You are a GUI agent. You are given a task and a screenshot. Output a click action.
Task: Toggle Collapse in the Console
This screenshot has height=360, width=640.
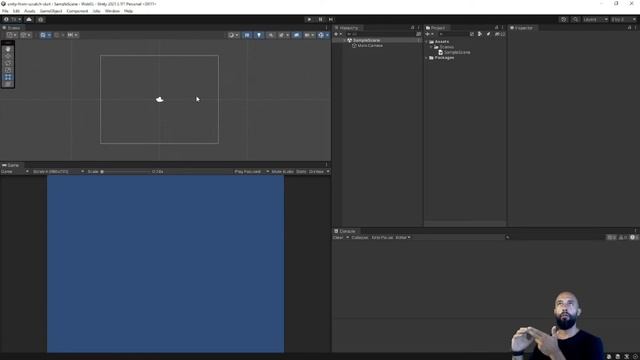(x=360, y=238)
